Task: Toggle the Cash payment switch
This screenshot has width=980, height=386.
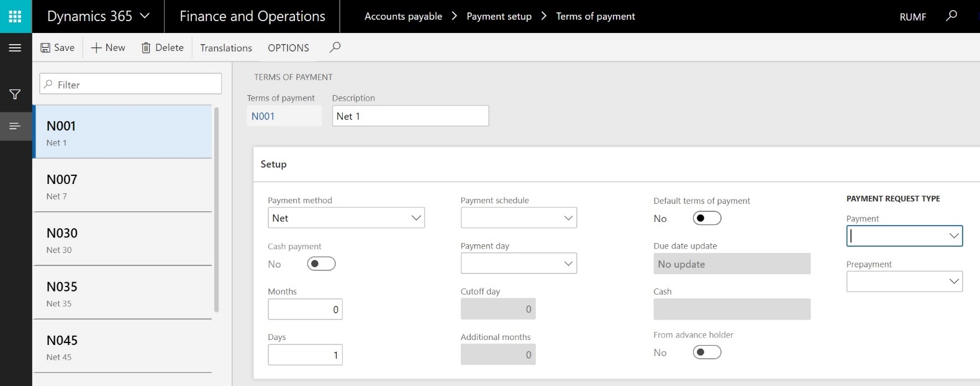Action: pos(321,264)
